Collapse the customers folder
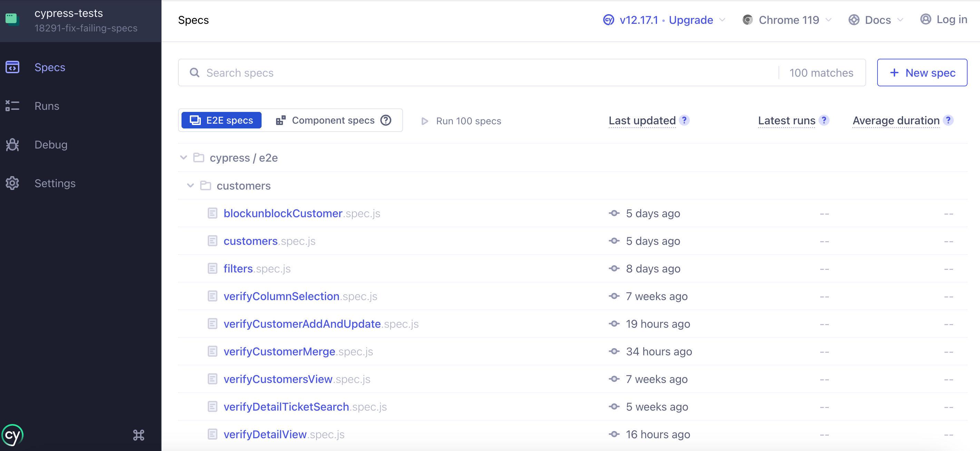Screen dimensions: 980x451 (189, 185)
